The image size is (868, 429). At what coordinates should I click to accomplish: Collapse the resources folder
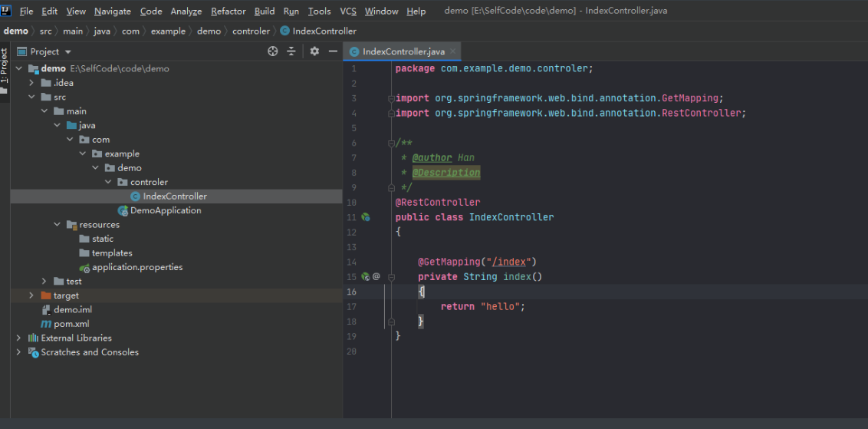tap(58, 225)
